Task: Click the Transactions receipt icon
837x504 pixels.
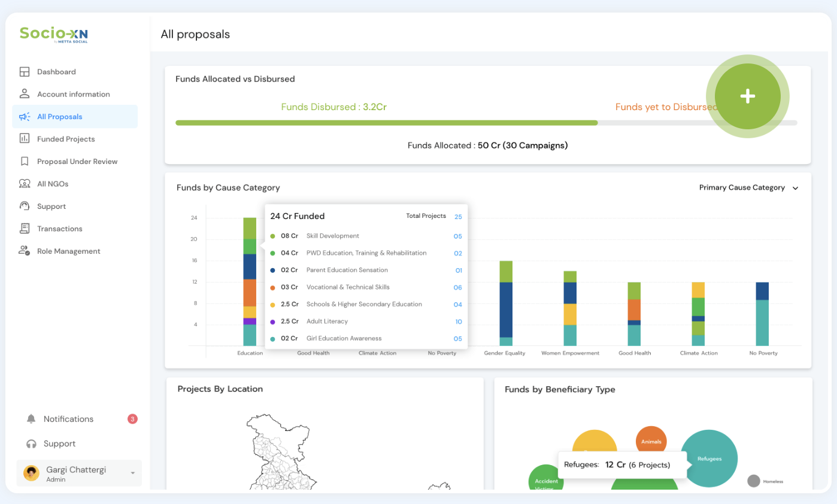Action: 25,229
